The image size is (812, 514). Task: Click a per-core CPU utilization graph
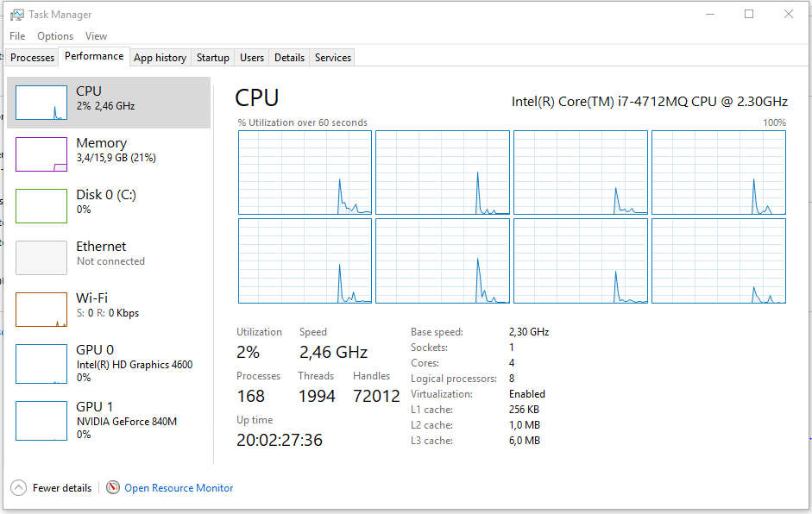[x=304, y=172]
